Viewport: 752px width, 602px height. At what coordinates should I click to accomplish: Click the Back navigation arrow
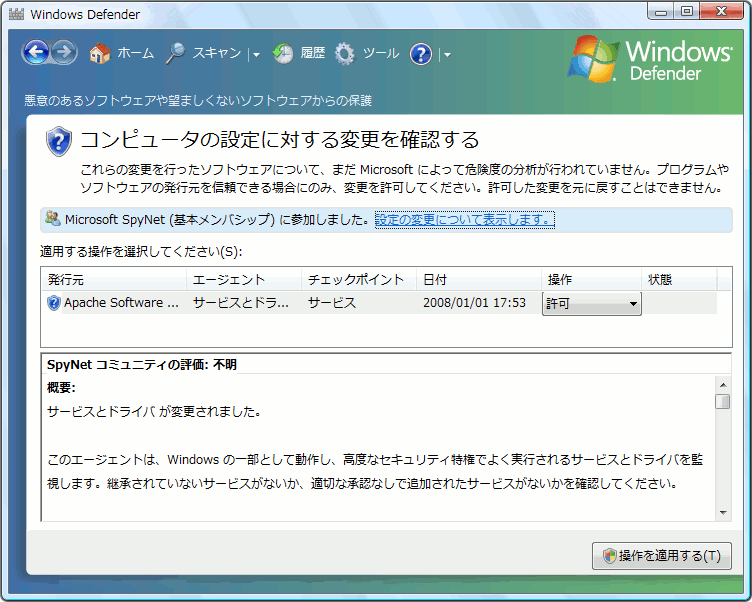pyautogui.click(x=36, y=52)
